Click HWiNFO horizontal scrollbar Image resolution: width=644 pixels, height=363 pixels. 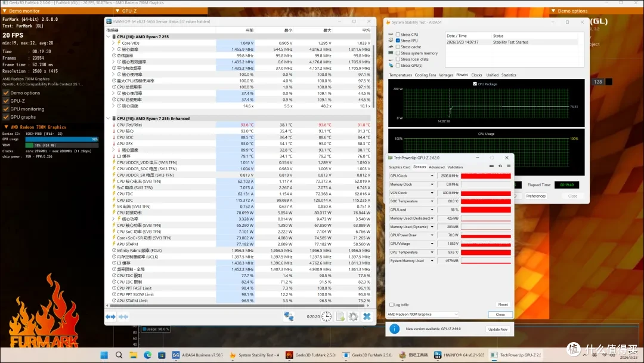pos(238,306)
